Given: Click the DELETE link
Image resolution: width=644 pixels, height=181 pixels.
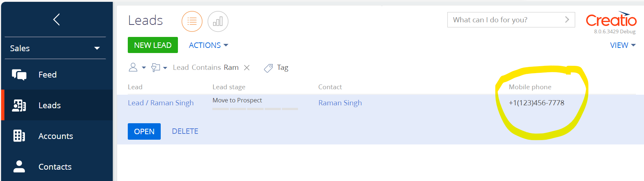Looking at the screenshot, I should (185, 131).
